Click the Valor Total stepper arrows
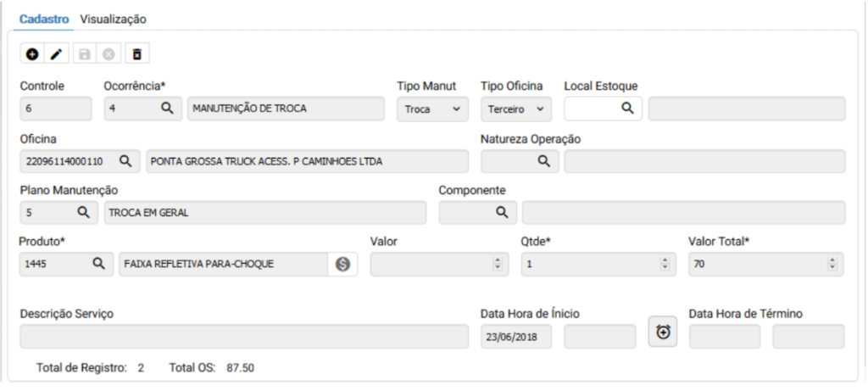Image resolution: width=868 pixels, height=391 pixels. point(832,265)
